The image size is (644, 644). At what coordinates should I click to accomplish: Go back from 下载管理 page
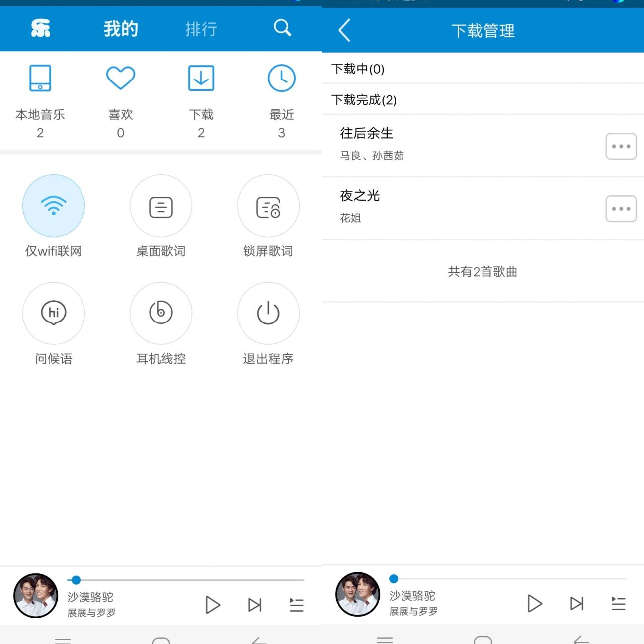(x=344, y=30)
